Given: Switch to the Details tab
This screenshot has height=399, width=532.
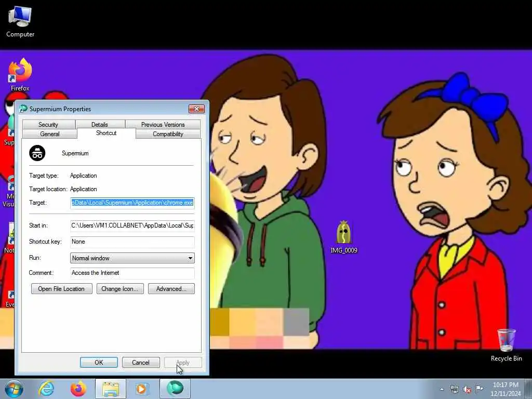Looking at the screenshot, I should 100,125.
